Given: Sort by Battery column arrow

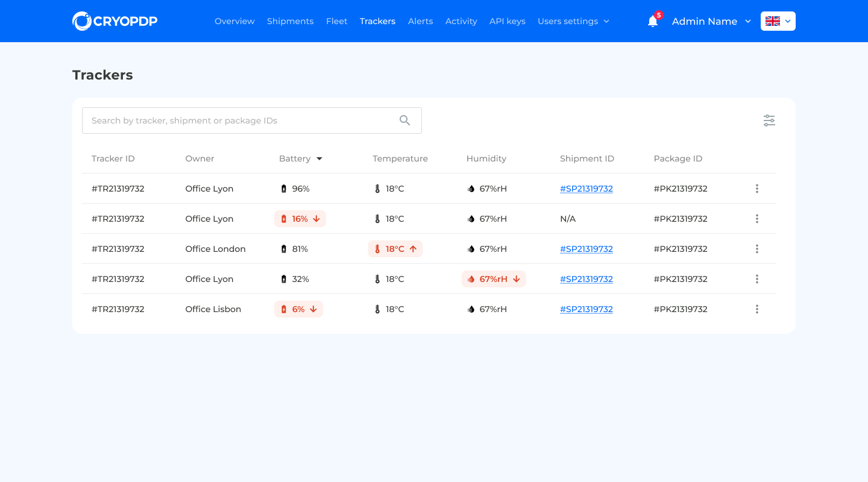Looking at the screenshot, I should (319, 158).
